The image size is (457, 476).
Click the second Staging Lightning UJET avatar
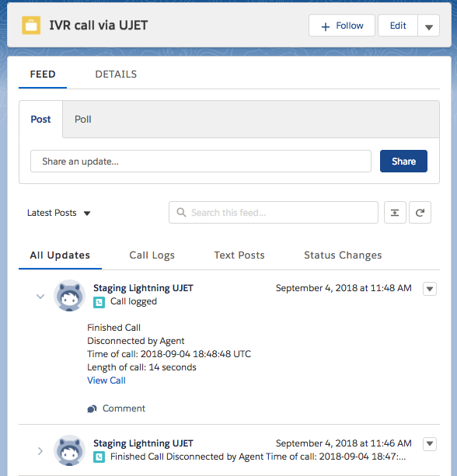tap(70, 450)
